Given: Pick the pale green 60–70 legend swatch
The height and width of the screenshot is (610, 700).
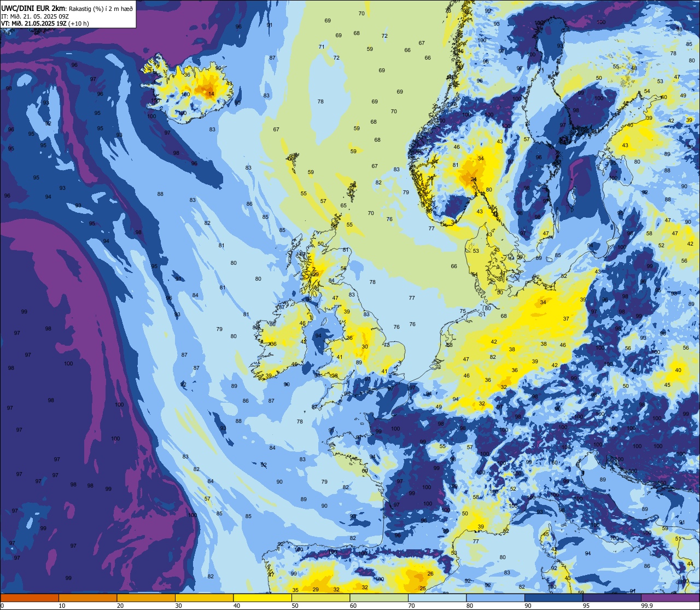Looking at the screenshot, I should [x=379, y=597].
